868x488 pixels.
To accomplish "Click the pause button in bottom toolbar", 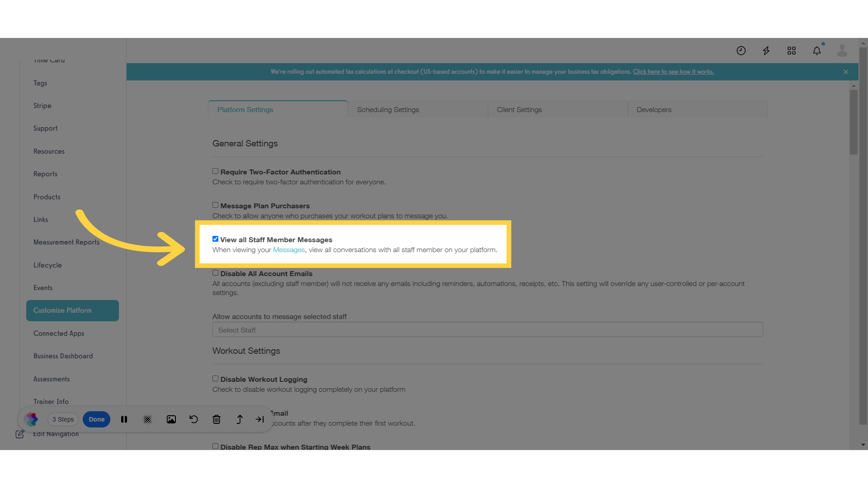I will (x=124, y=419).
